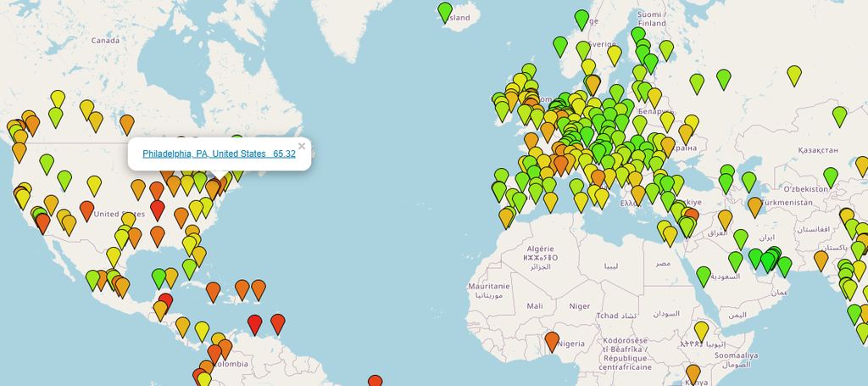Select bright green marker on Yucatán peninsula
Image resolution: width=868 pixels, height=386 pixels.
point(159,278)
